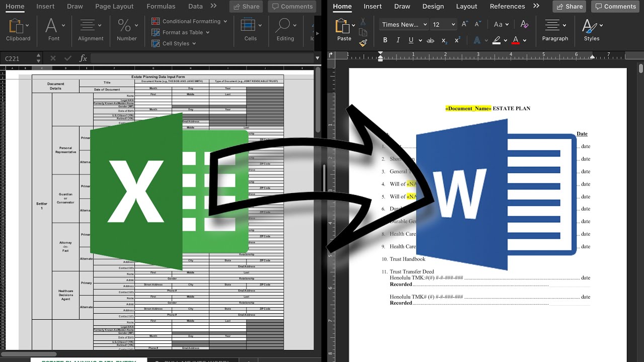The image size is (644, 362).
Task: Apply Text Effects in Word
Action: pos(477,40)
